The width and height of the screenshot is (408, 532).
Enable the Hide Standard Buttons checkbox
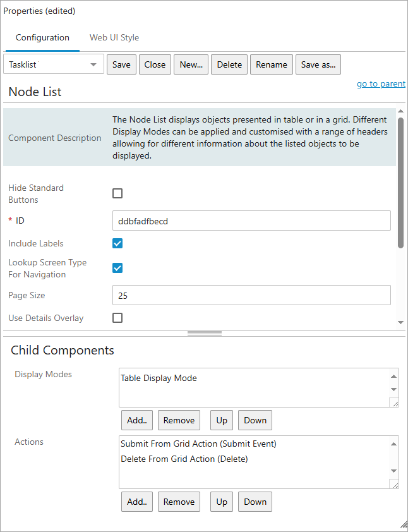(117, 193)
